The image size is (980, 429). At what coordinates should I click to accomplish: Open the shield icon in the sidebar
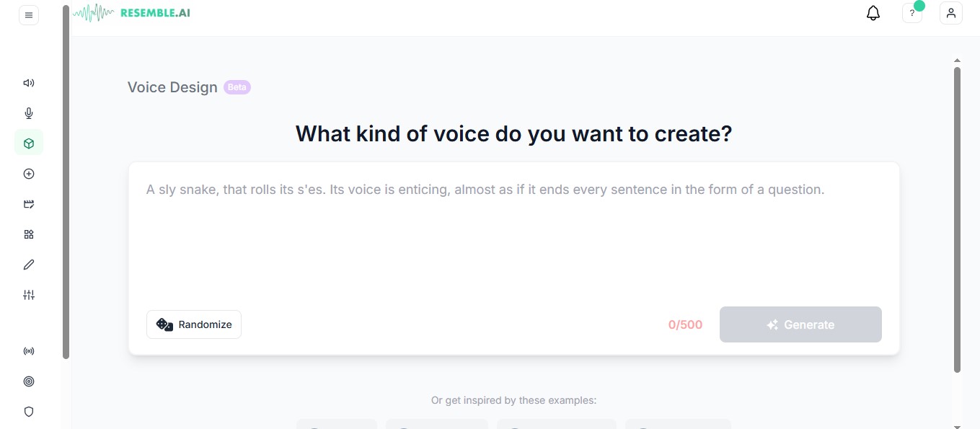[x=29, y=412]
